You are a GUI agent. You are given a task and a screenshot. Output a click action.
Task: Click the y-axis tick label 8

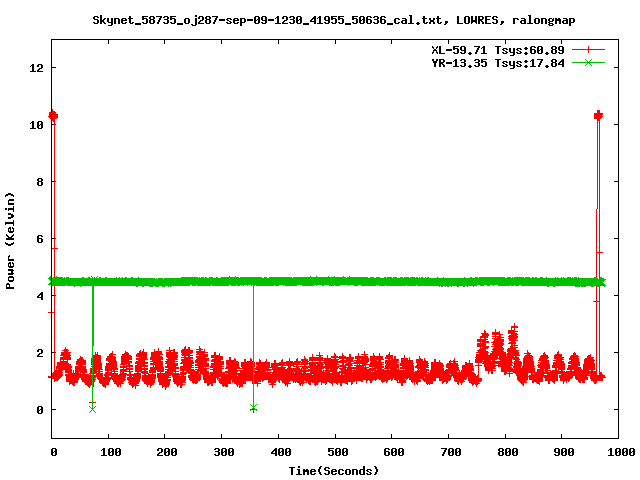[40, 182]
